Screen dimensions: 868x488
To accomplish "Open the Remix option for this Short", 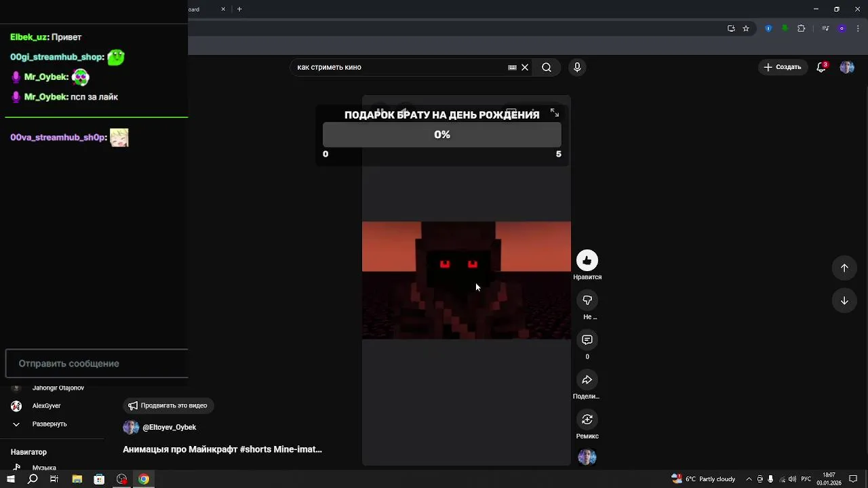I will [587, 420].
